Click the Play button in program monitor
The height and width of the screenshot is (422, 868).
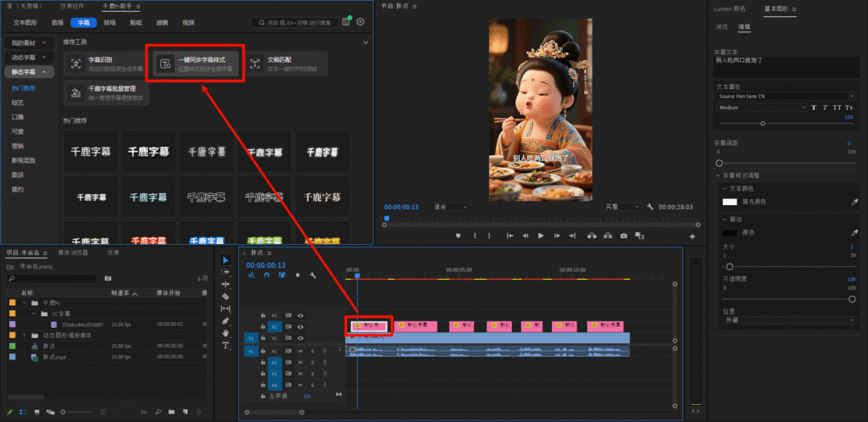click(541, 235)
